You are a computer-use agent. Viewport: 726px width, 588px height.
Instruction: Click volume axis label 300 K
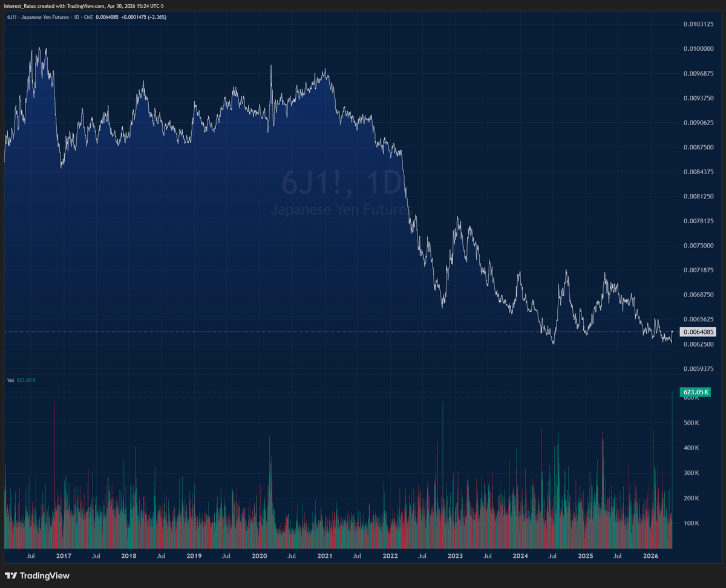[x=691, y=473]
